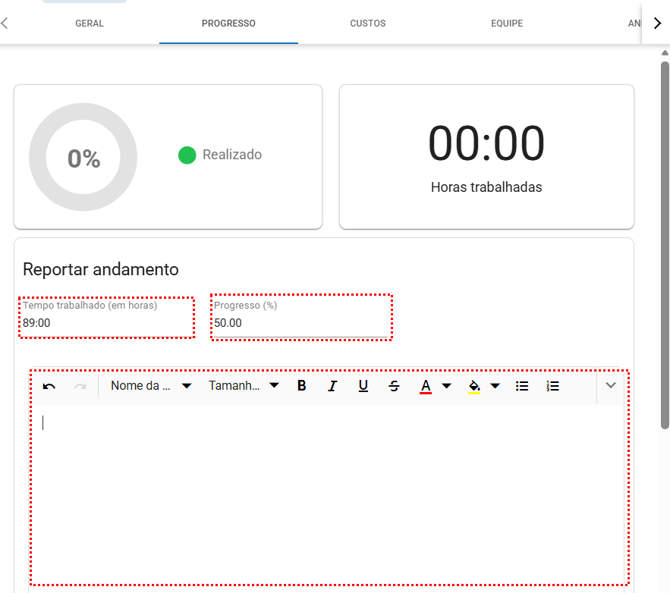Apply the yellow highlight fill color

474,386
